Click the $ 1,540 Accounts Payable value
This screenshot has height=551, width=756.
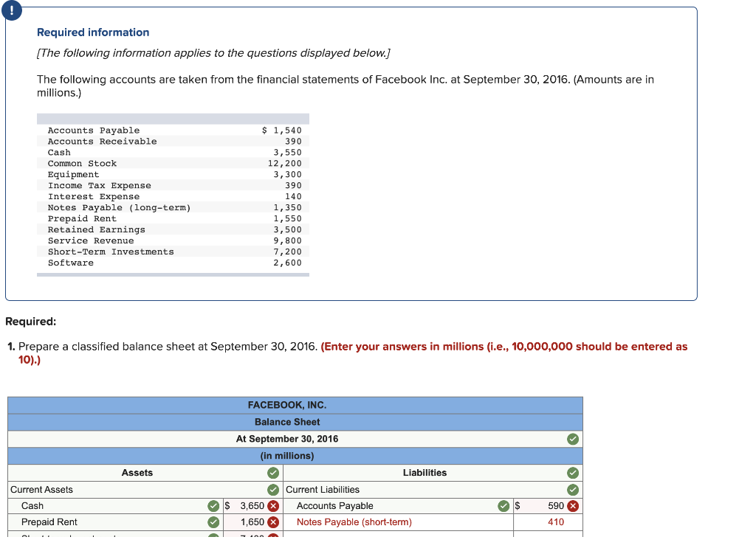[x=281, y=131]
